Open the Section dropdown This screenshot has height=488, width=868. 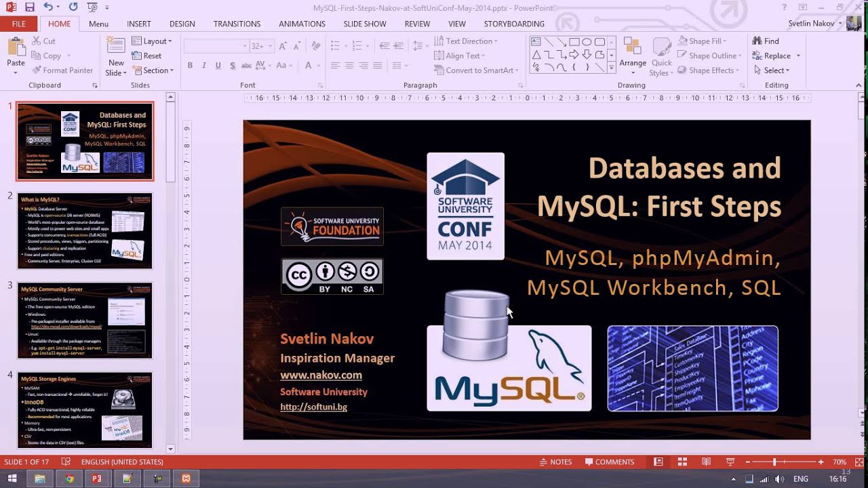[153, 70]
